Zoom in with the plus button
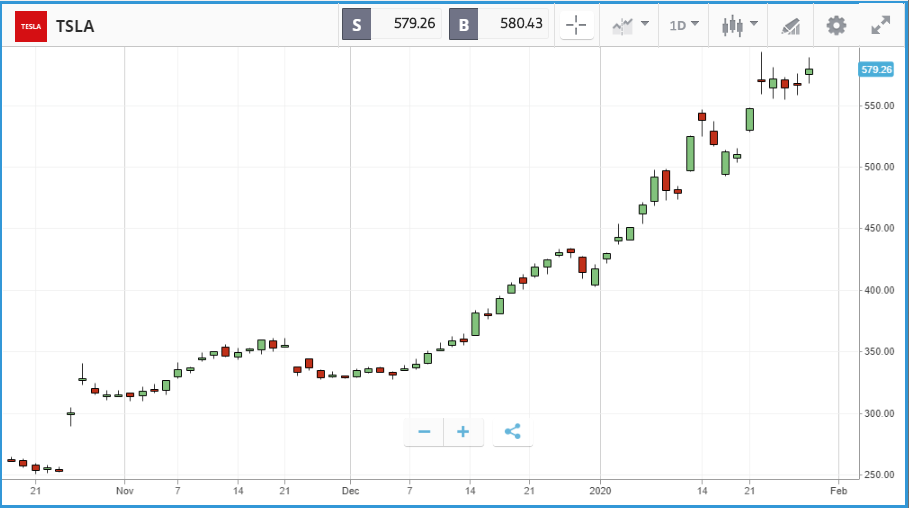 pyautogui.click(x=463, y=431)
